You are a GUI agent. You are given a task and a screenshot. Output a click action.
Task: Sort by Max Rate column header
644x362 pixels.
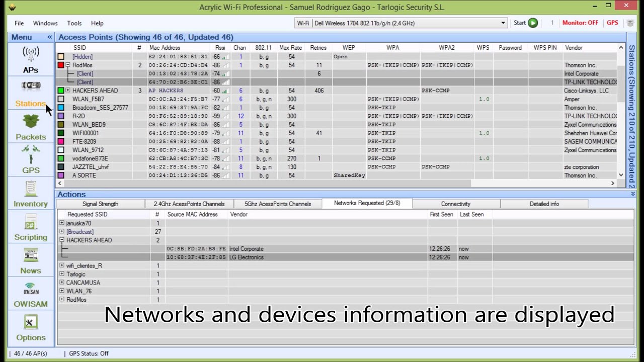[x=291, y=48]
